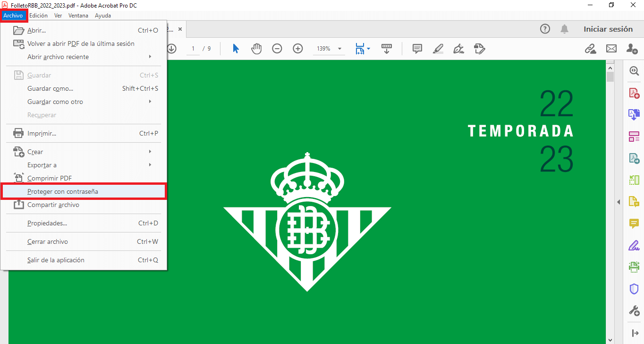This screenshot has height=344, width=644.
Task: Activate the hand pan tool
Action: click(x=256, y=49)
